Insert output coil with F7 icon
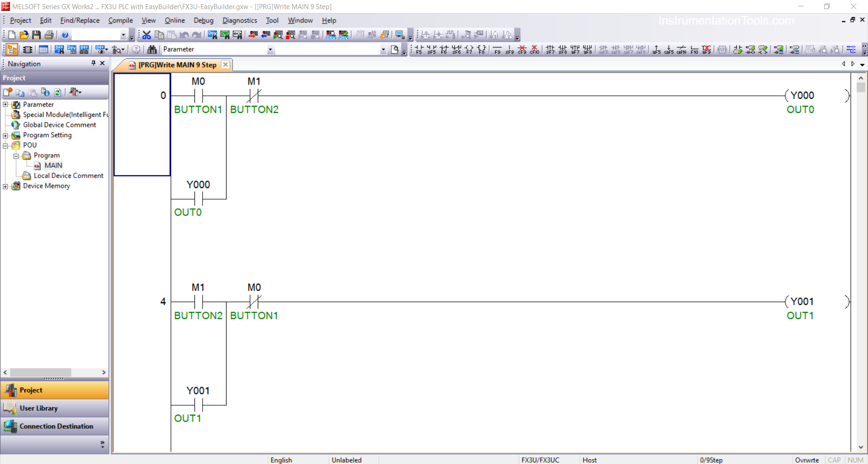868x464 pixels. (x=469, y=49)
